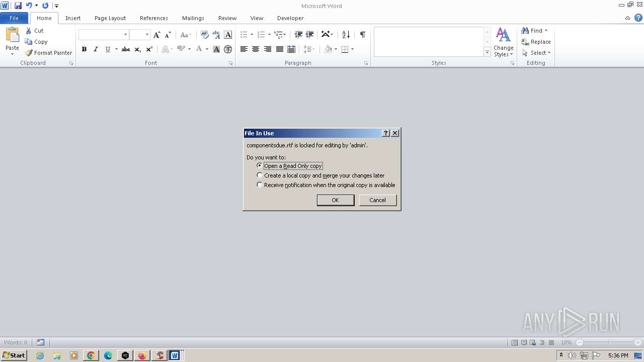Open the Select menu in Editing
Image resolution: width=644 pixels, height=362 pixels.
tap(537, 53)
